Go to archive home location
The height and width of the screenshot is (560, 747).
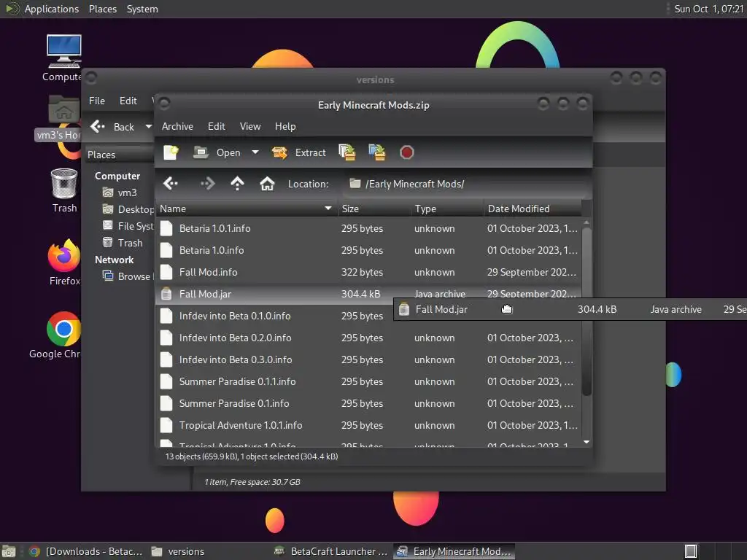coord(267,183)
